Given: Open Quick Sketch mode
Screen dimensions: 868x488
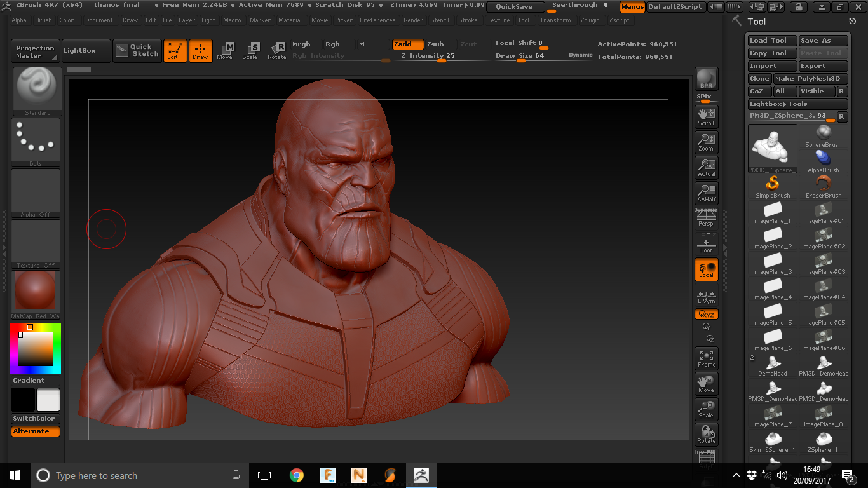Looking at the screenshot, I should tap(137, 51).
